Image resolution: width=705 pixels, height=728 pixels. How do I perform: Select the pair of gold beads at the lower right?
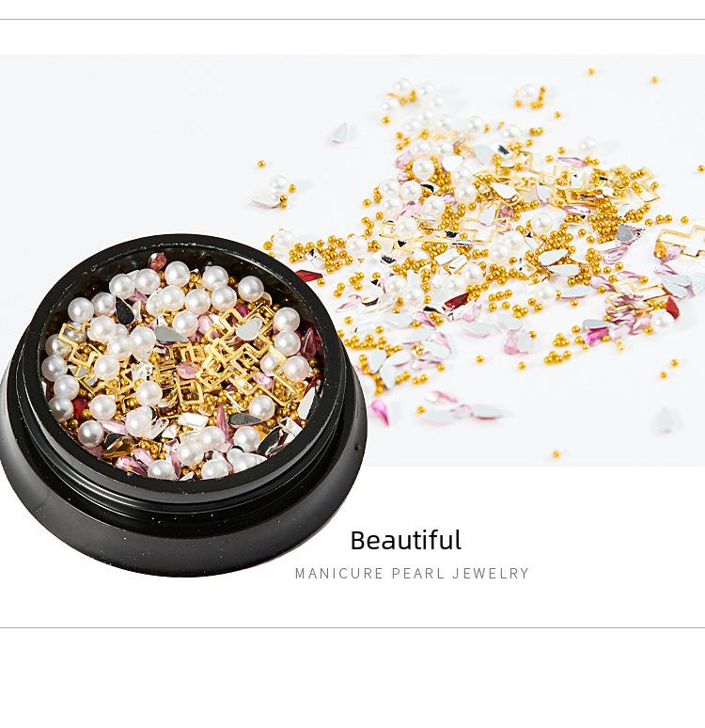(669, 369)
